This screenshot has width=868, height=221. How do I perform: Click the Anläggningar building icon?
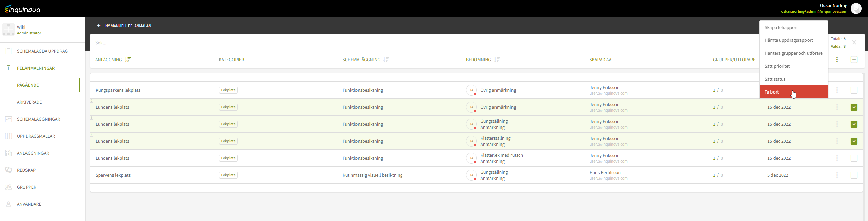8,153
